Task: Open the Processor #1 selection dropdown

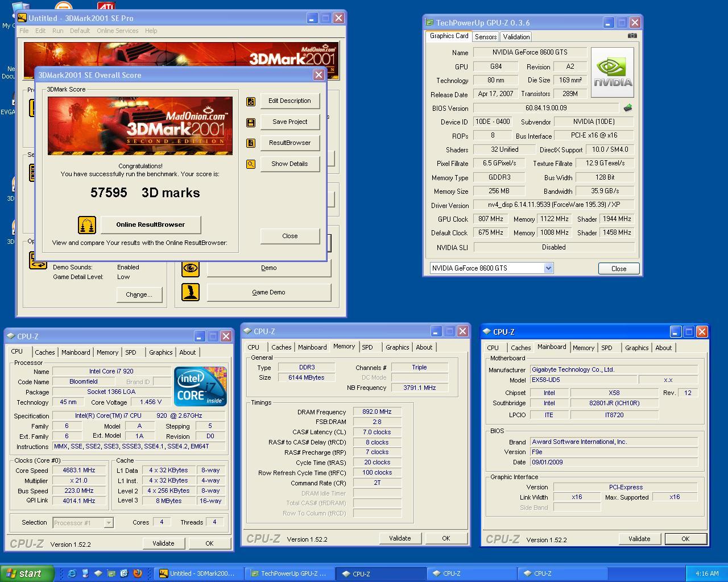Action: 109,523
